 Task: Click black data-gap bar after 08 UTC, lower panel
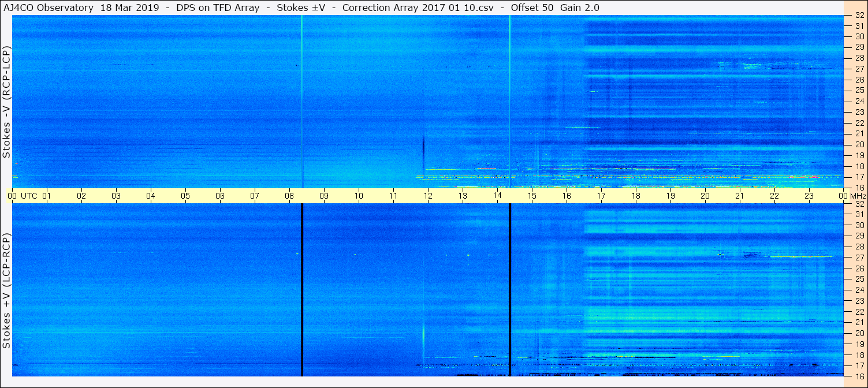pyautogui.click(x=302, y=290)
